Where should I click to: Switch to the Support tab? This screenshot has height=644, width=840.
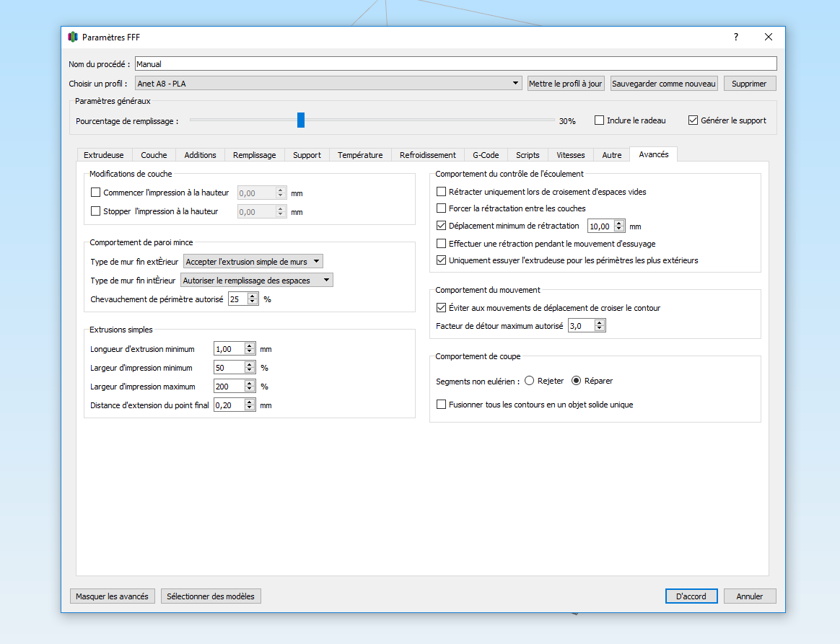(x=307, y=155)
